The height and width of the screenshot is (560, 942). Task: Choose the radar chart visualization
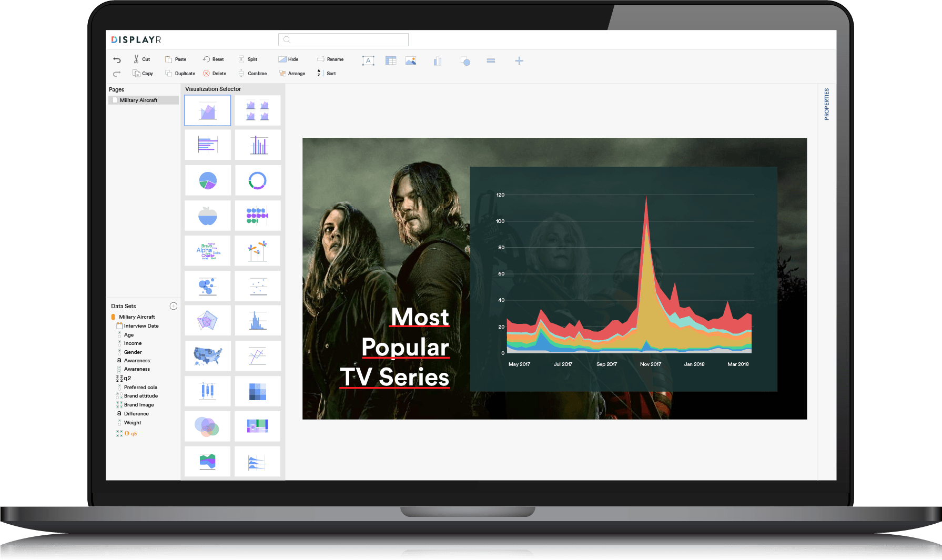(x=208, y=320)
